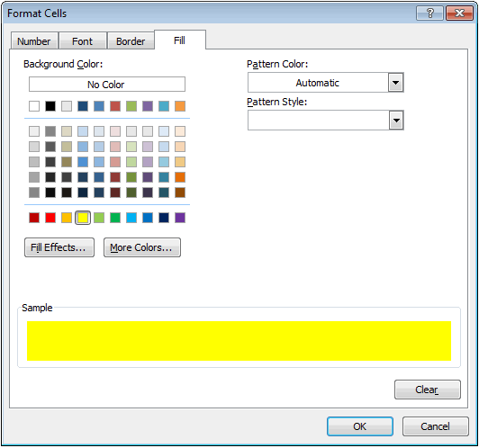Select the light blue standard color swatch
The height and width of the screenshot is (448, 479).
point(131,218)
